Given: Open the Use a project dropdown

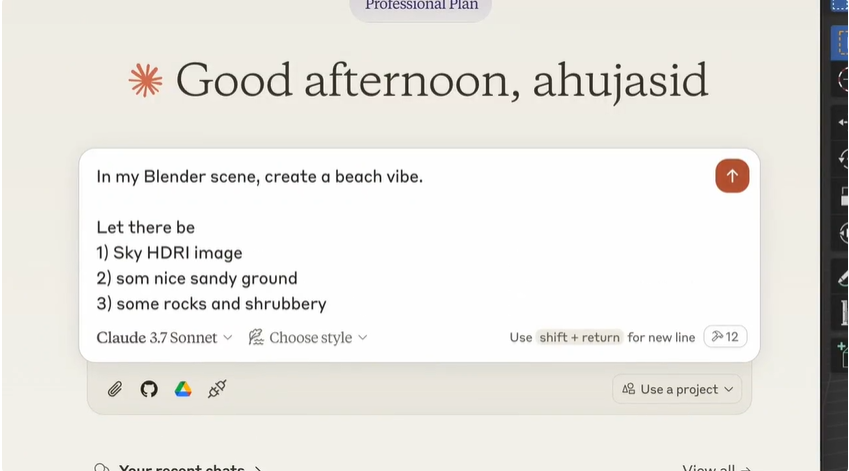Looking at the screenshot, I should tap(677, 389).
